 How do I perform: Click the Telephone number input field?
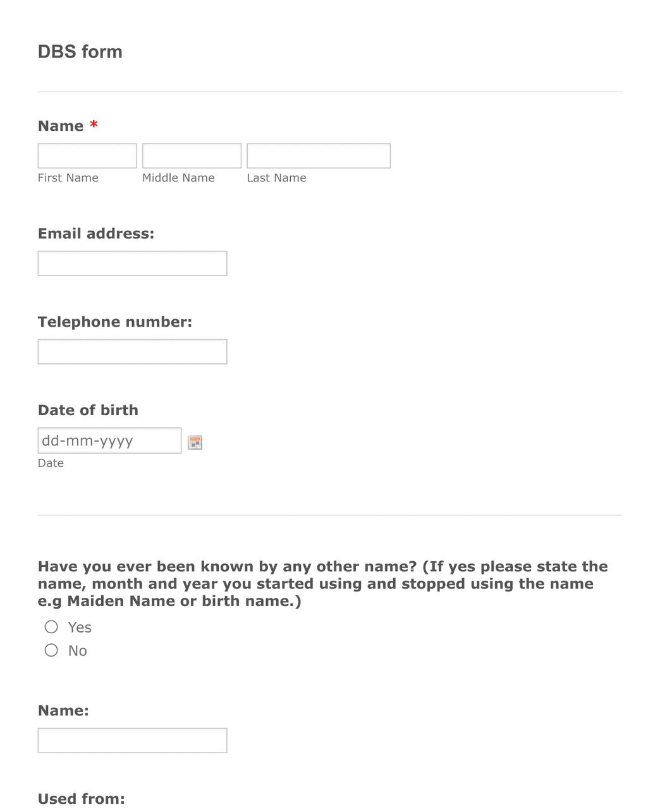[132, 351]
